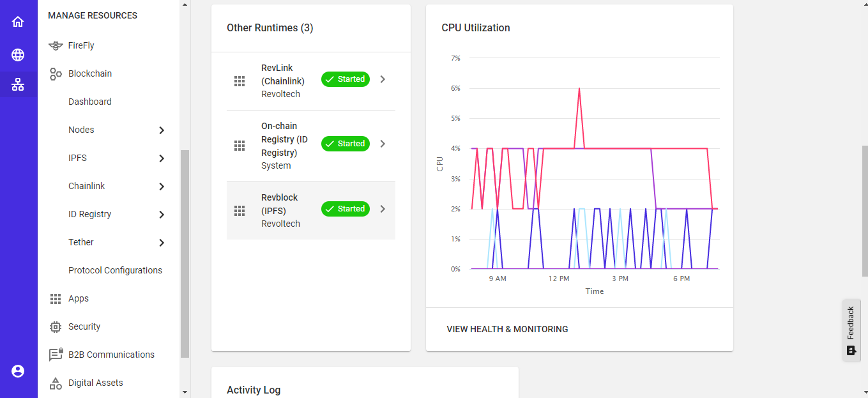Image resolution: width=868 pixels, height=398 pixels.
Task: Click the B2B Communications message-lock icon
Action: click(56, 355)
